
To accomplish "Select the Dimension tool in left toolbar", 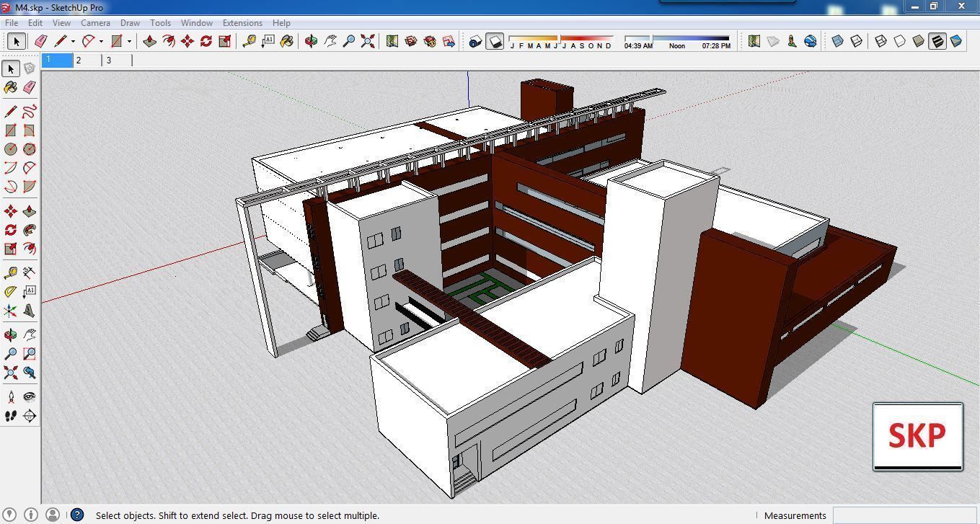I will (x=29, y=273).
